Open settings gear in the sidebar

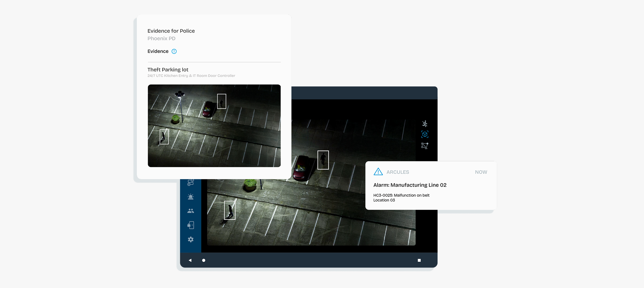[191, 239]
